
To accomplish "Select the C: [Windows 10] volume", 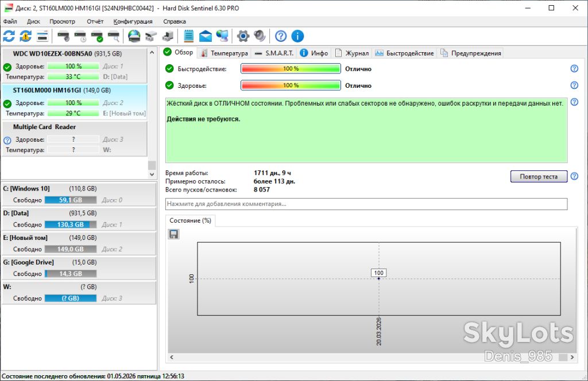I will click(79, 194).
